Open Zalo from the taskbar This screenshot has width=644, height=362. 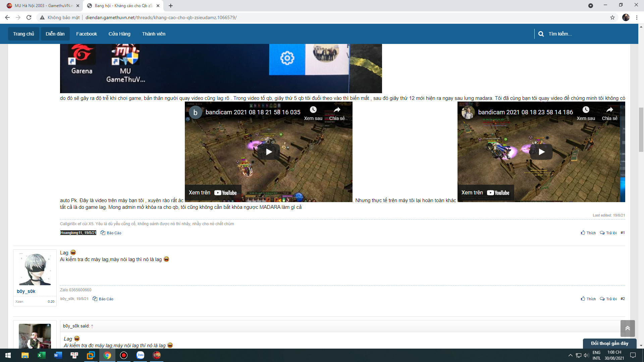pyautogui.click(x=140, y=355)
